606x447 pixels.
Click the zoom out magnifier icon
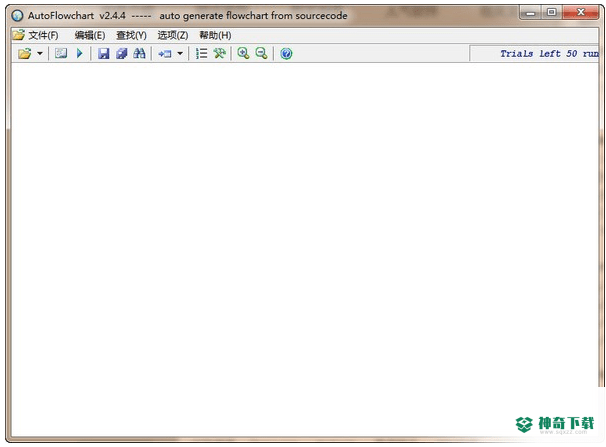coord(261,53)
